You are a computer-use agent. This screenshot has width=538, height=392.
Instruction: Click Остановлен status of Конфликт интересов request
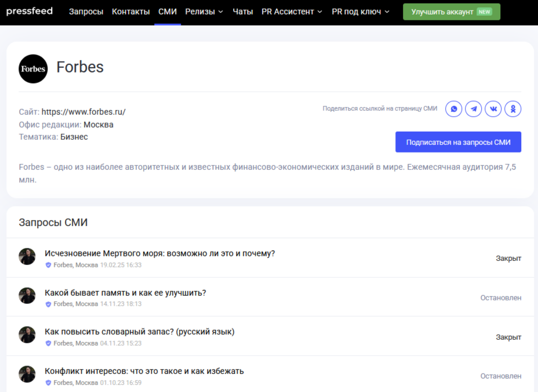(x=501, y=376)
